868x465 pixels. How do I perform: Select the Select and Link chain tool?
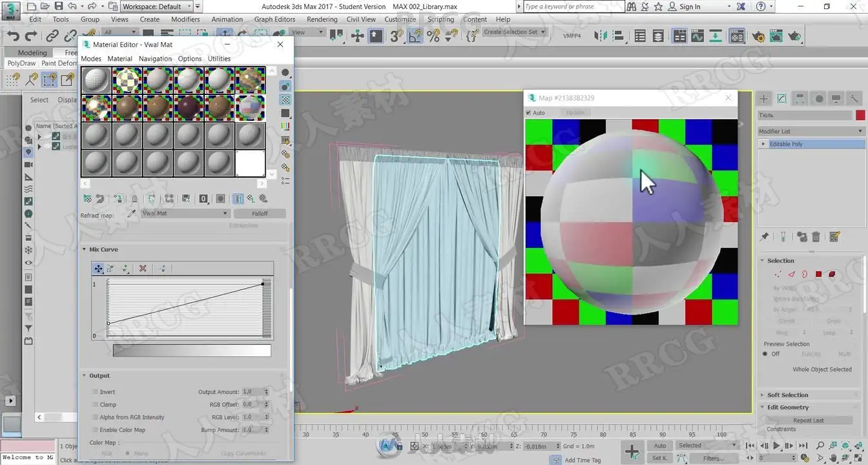pos(52,36)
